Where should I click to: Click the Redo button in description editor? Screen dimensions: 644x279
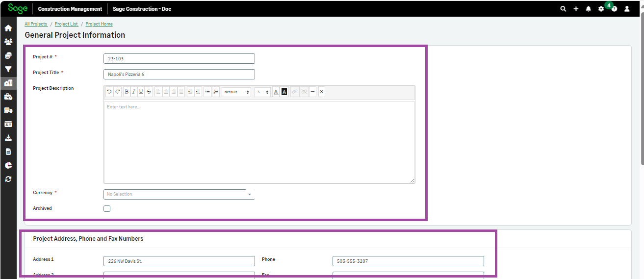click(117, 92)
